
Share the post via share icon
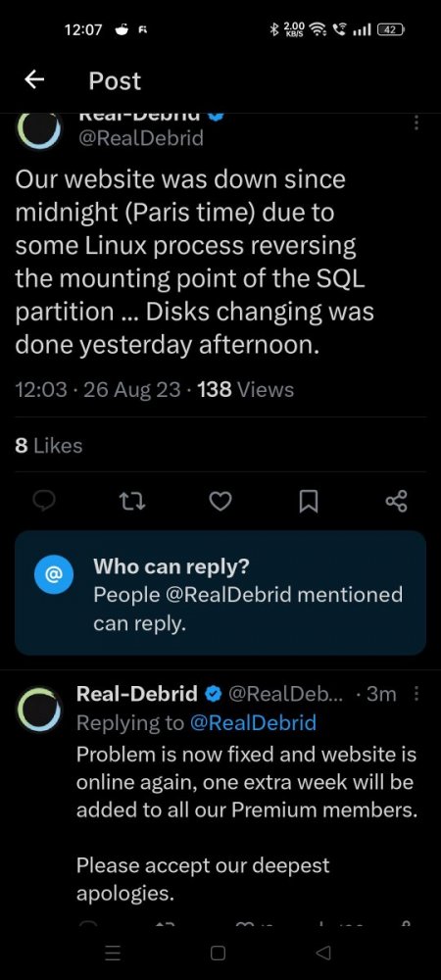pyautogui.click(x=396, y=501)
